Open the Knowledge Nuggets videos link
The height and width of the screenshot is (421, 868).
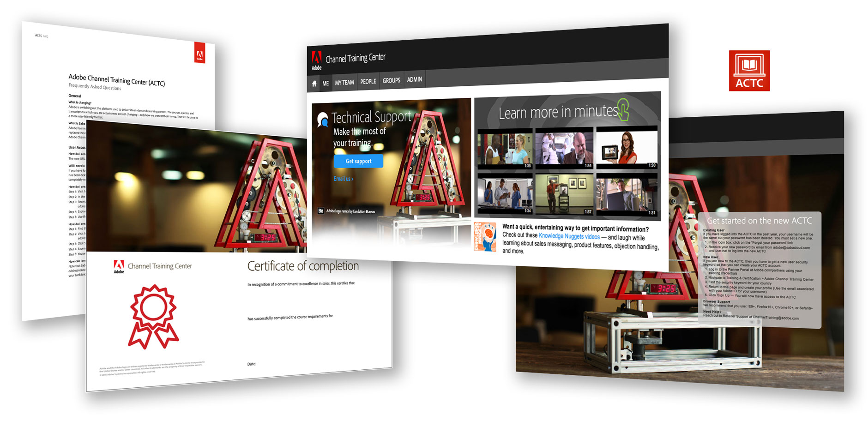coord(569,236)
